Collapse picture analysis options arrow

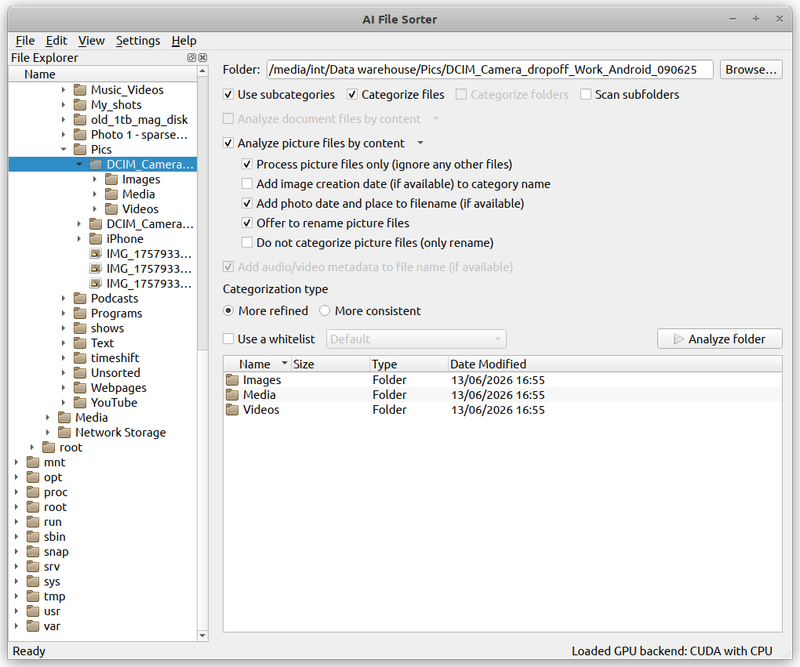pyautogui.click(x=420, y=143)
